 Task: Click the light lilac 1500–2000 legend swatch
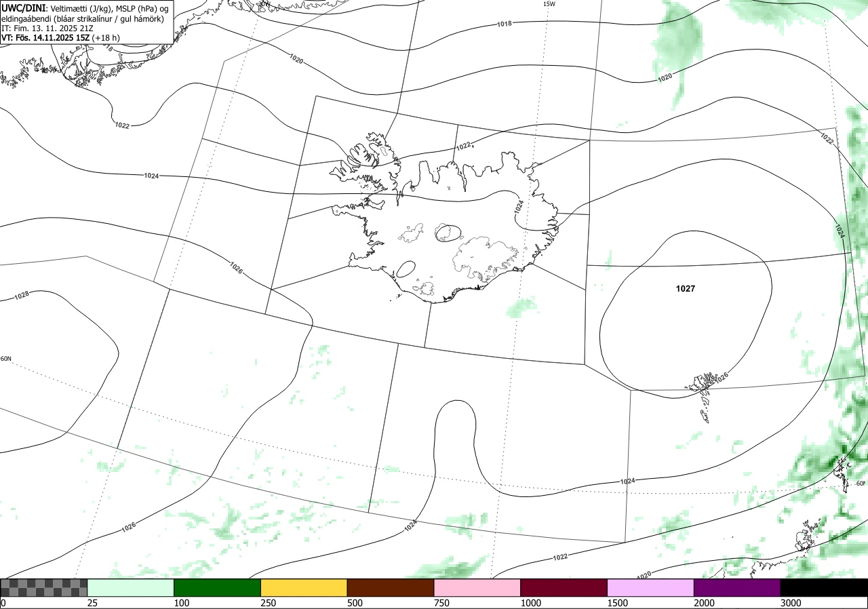(x=651, y=587)
